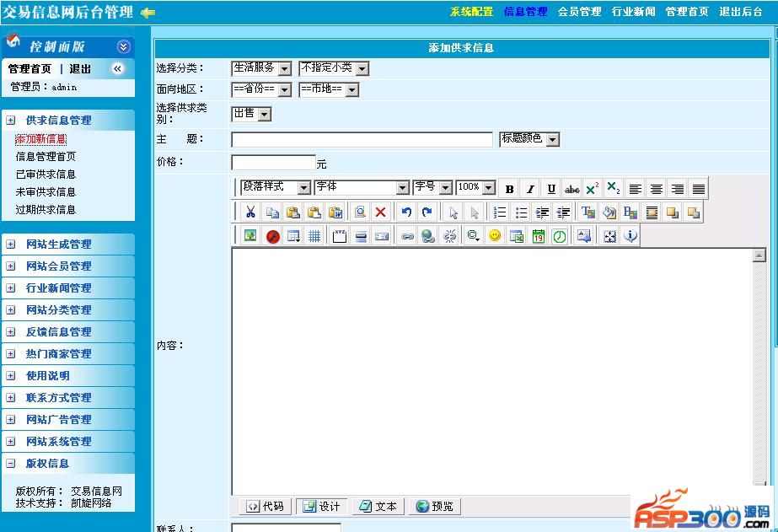Apply strikethrough formatting
The height and width of the screenshot is (532, 778).
(x=571, y=189)
